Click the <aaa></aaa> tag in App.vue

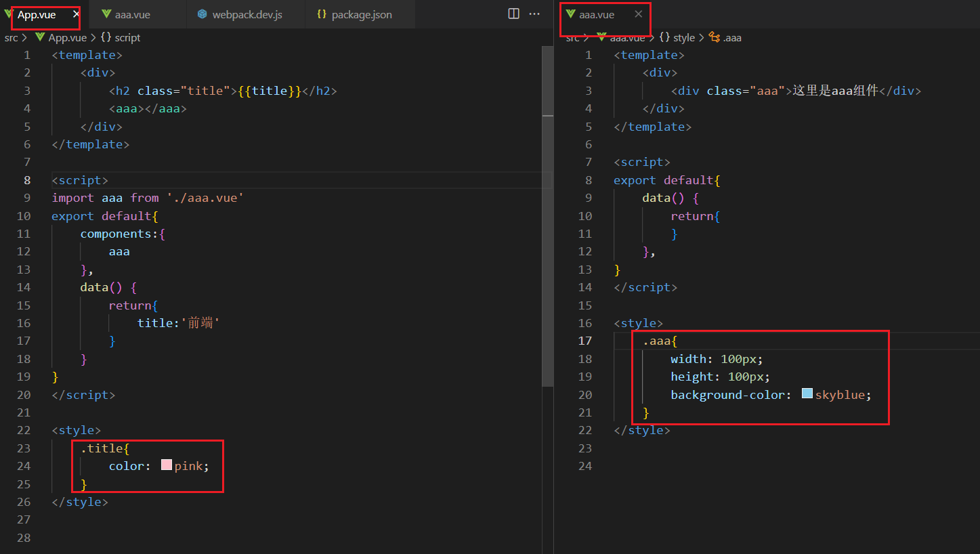[148, 108]
